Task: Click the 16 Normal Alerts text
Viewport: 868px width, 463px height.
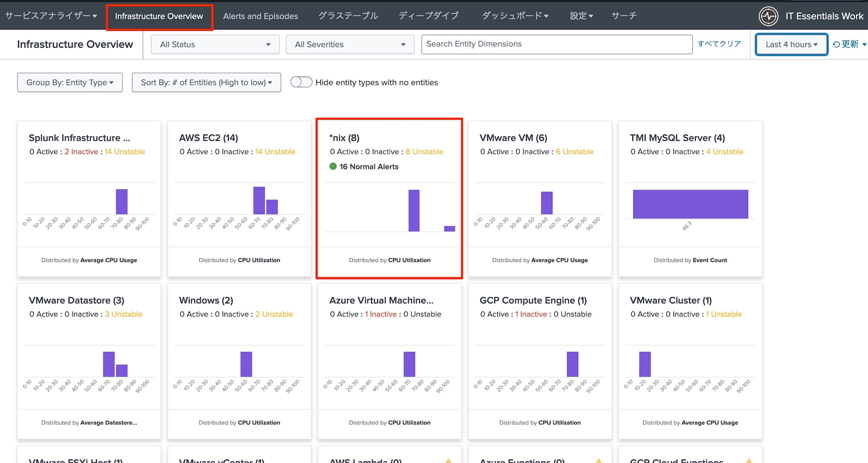Action: [369, 167]
